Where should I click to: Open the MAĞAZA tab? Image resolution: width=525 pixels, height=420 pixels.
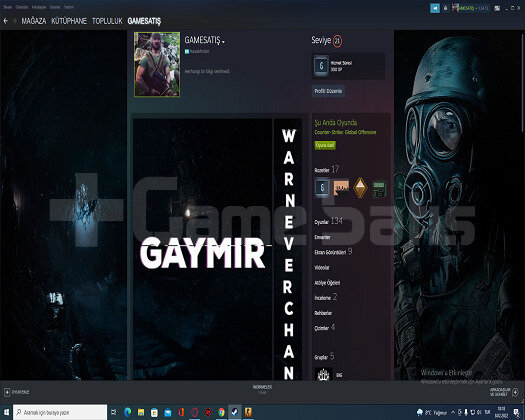pyautogui.click(x=34, y=21)
